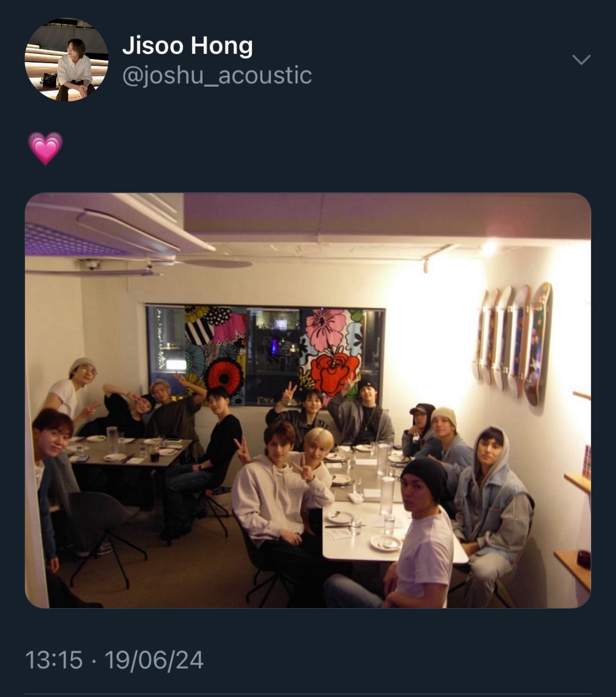Expand the tweet options chevron
This screenshot has width=616, height=697.
(581, 60)
